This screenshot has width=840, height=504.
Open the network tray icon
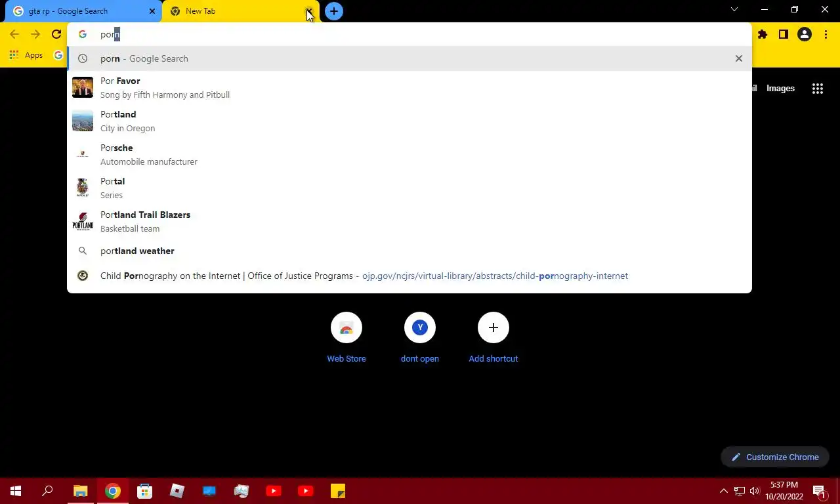[x=740, y=491]
